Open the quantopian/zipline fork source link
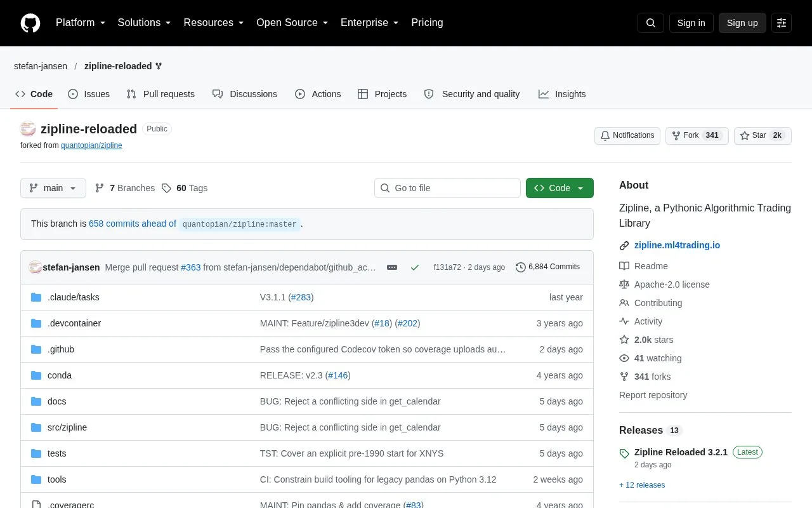Screen dimensions: 812x508 (91, 145)
